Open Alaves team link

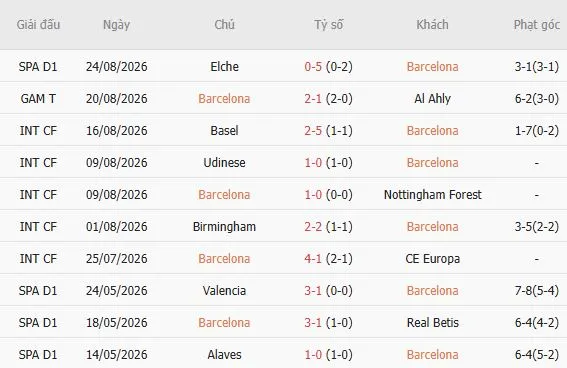tap(224, 355)
